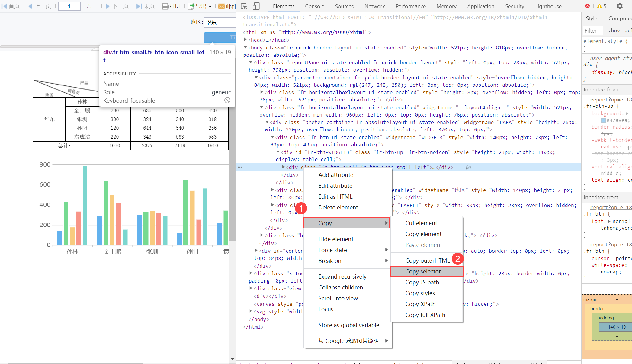Viewport: 632px width, 364px height.
Task: Open DevTools settings gear
Action: [619, 6]
